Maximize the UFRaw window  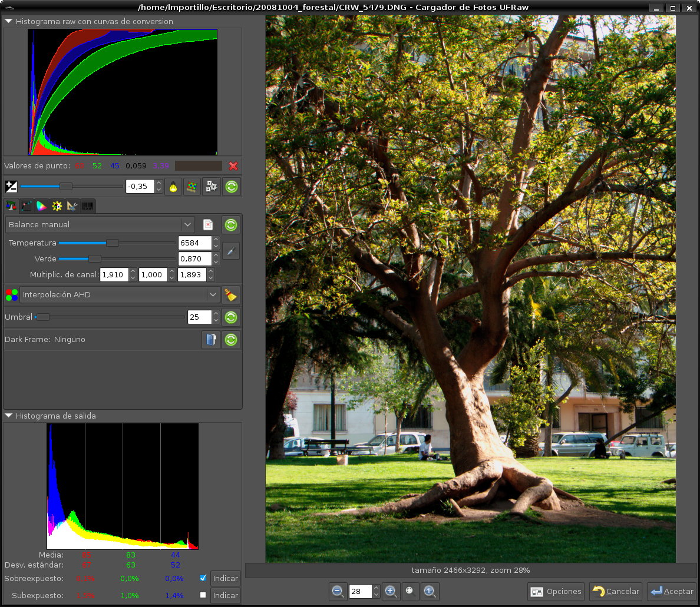tap(673, 8)
